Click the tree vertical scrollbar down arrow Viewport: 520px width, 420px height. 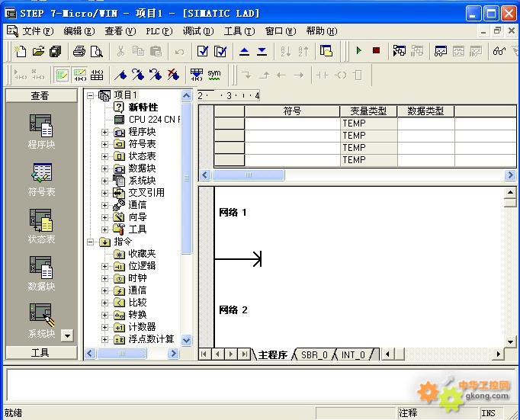tap(186, 341)
